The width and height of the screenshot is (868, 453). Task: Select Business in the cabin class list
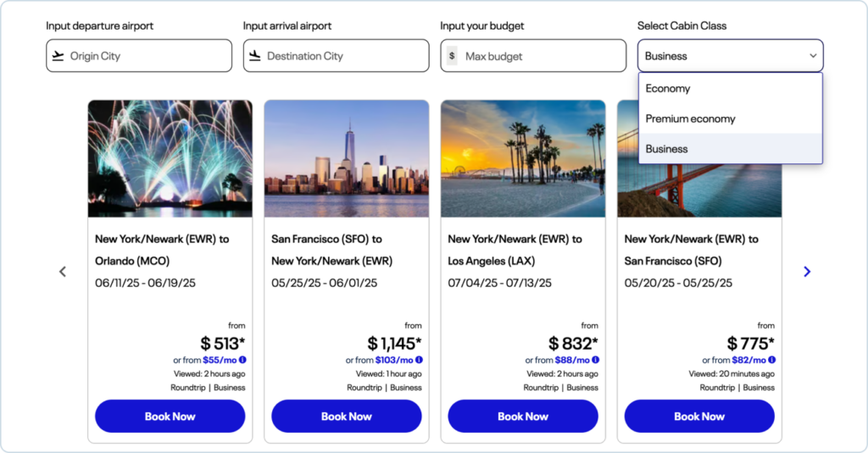[666, 149]
